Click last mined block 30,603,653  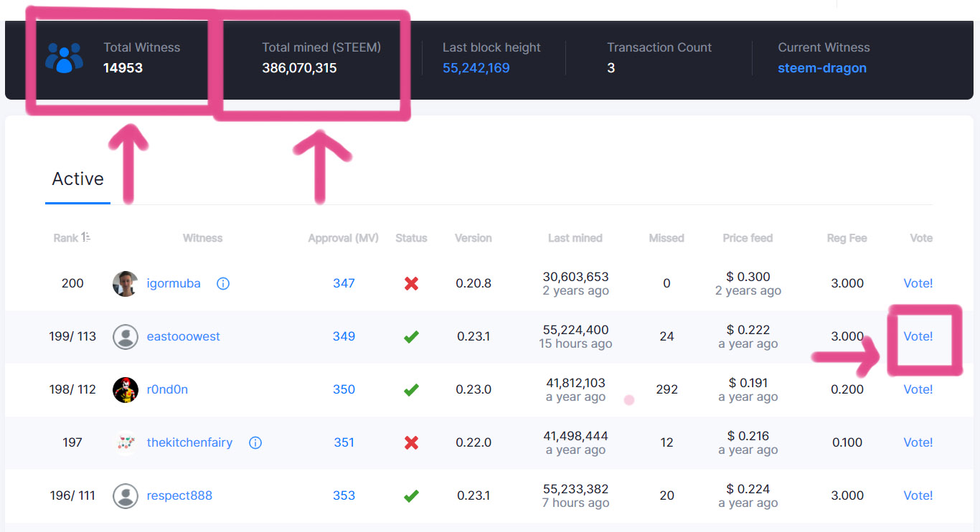coord(575,277)
